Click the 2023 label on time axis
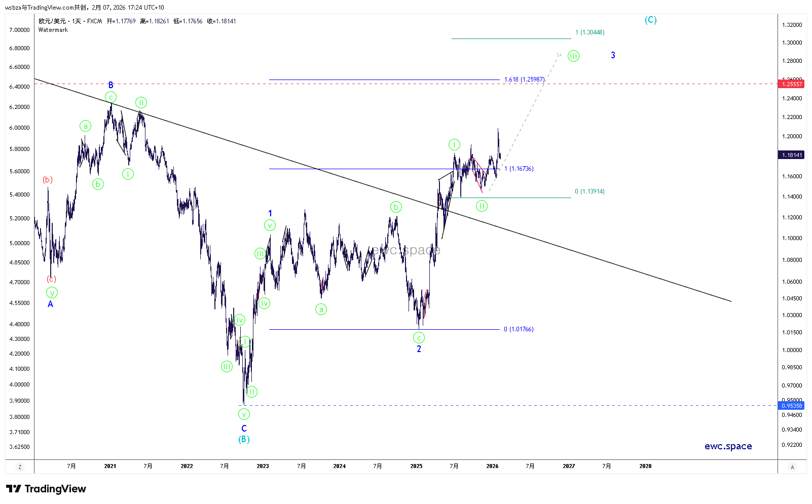 point(263,466)
